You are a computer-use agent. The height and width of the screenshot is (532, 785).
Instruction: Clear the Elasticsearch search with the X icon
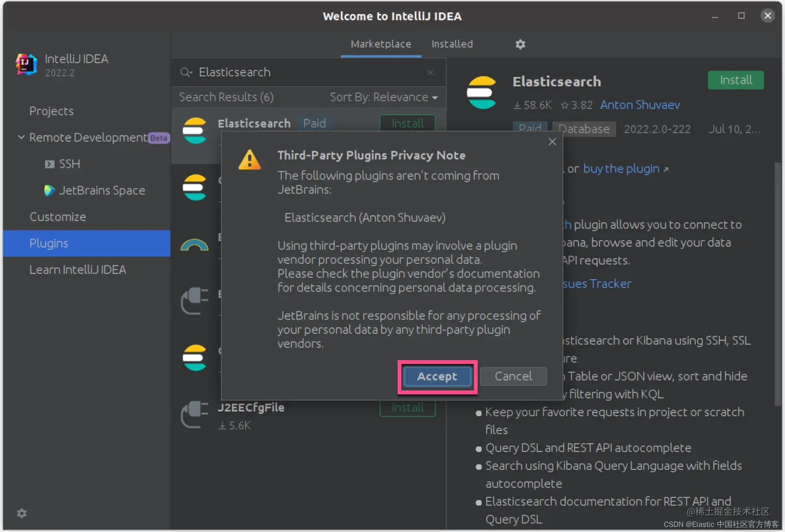430,72
